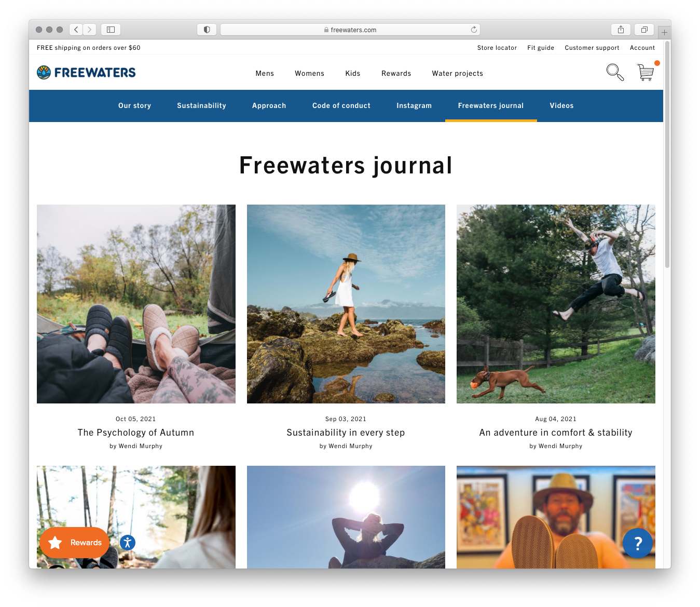Select Rewards in the main navigation

click(396, 73)
